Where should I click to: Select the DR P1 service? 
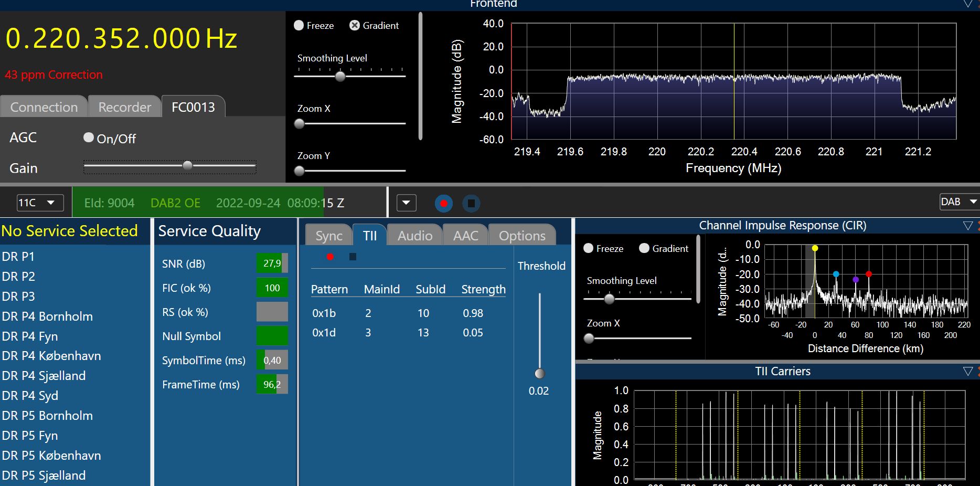18,257
